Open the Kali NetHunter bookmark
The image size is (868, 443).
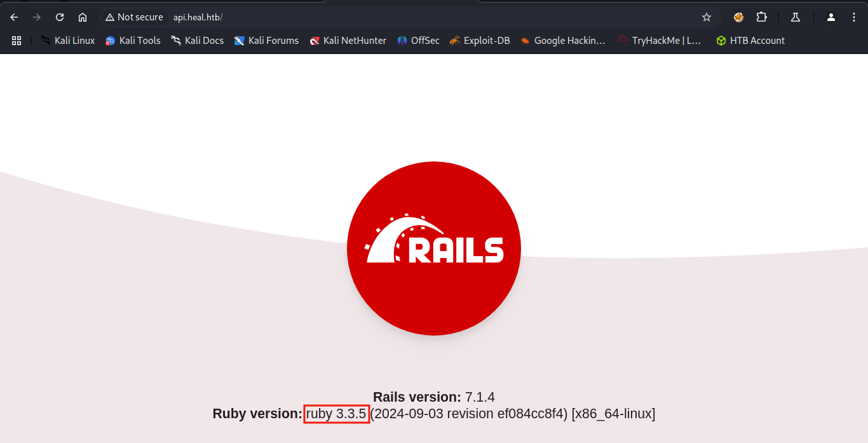pyautogui.click(x=348, y=41)
